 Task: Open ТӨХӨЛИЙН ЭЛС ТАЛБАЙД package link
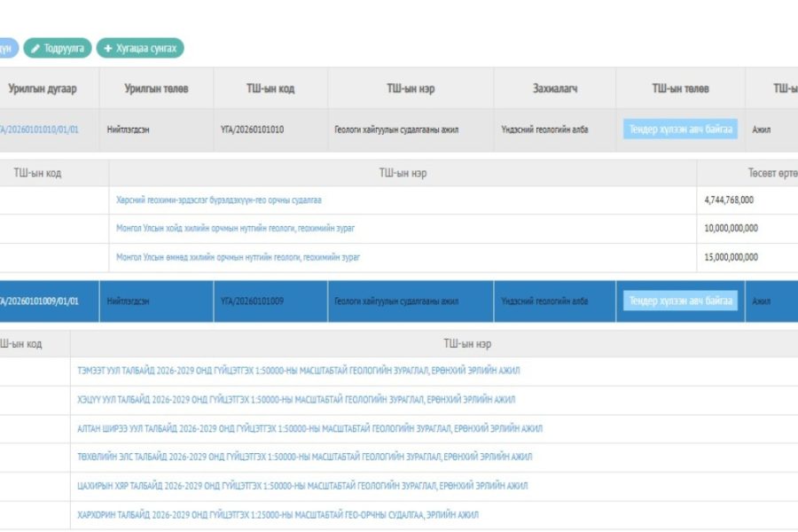pyautogui.click(x=304, y=458)
